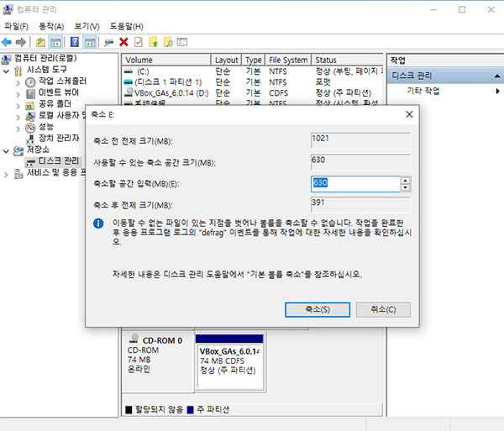Click the Volume column header
This screenshot has width=504, height=431.
tap(166, 60)
